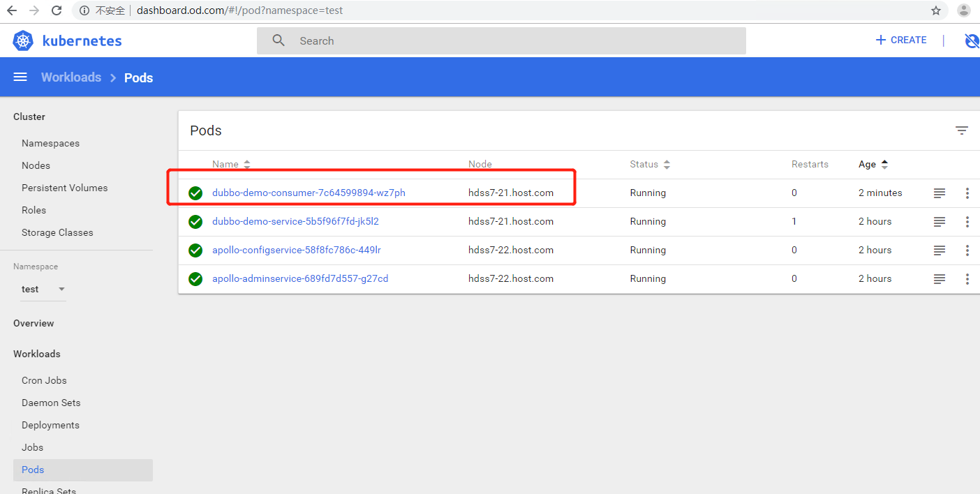Open actions menu for apollo-adminservice pod
The height and width of the screenshot is (494, 980).
967,279
